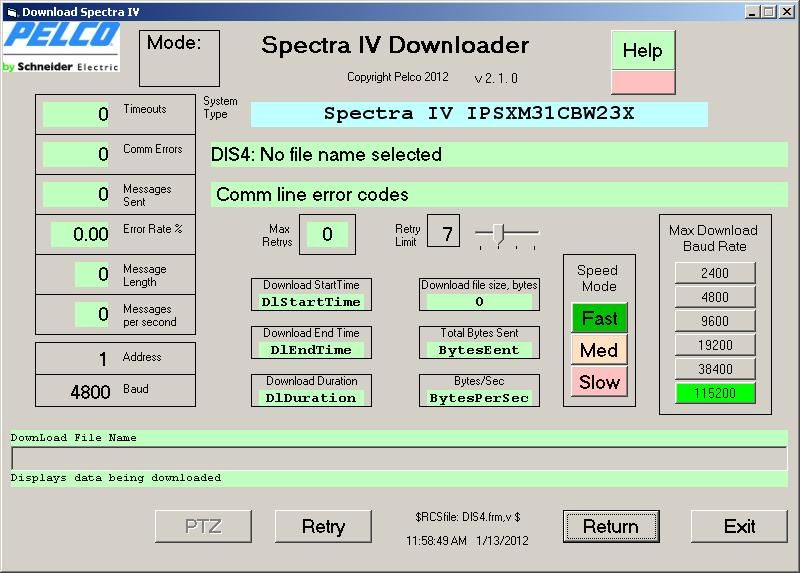Click the 11:58:49 AM timestamp
The height and width of the screenshot is (573, 800).
(x=436, y=540)
